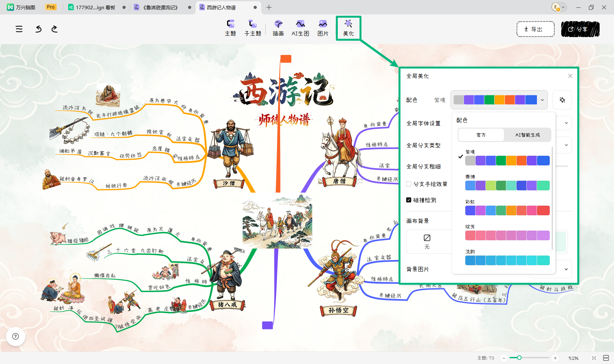Viewport: 614px width, 364px height.
Task: Click the 51% zoom percentage
Action: 573,358
